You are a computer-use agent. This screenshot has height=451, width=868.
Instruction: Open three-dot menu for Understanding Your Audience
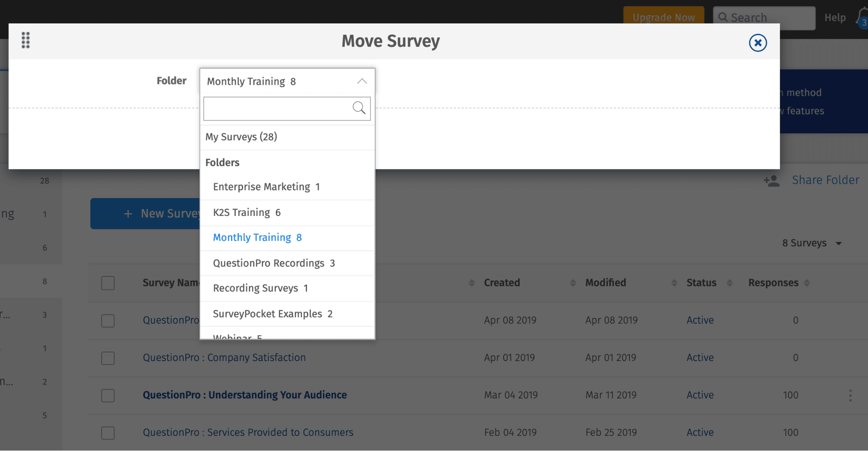[x=850, y=396]
